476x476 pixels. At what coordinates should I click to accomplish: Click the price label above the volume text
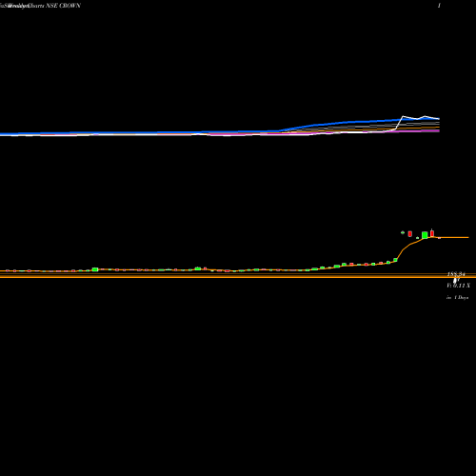click(456, 274)
